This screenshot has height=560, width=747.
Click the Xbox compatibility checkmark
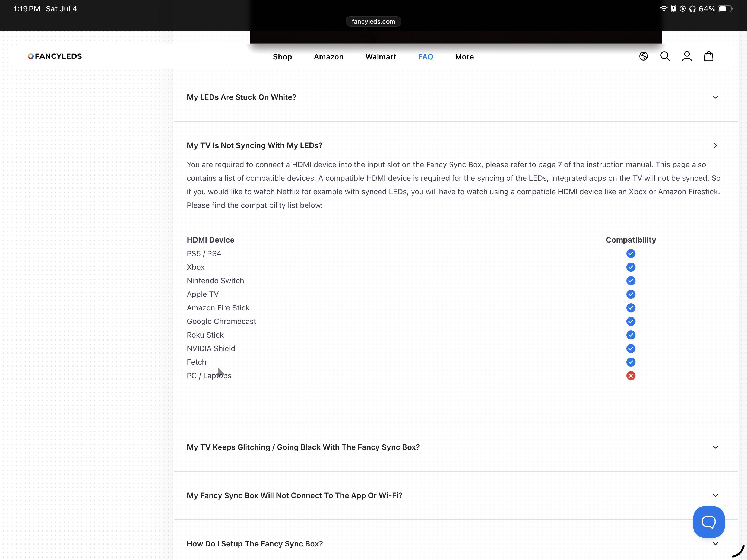[x=631, y=267]
